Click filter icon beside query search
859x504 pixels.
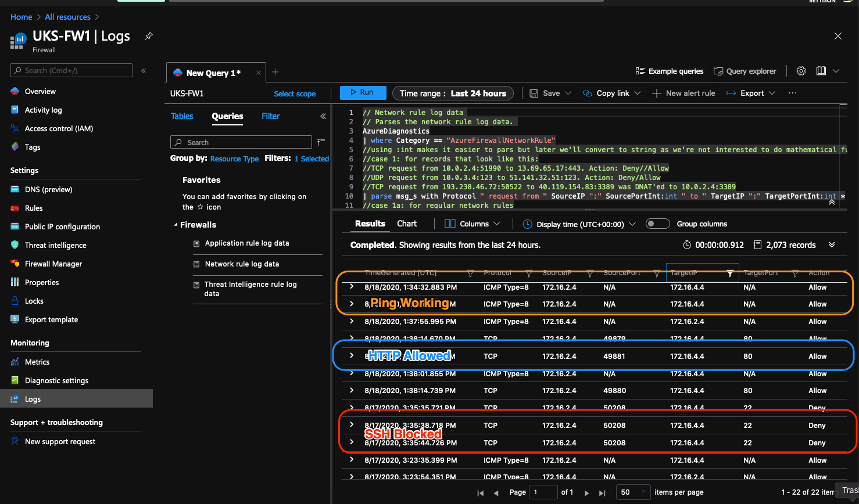pyautogui.click(x=321, y=142)
